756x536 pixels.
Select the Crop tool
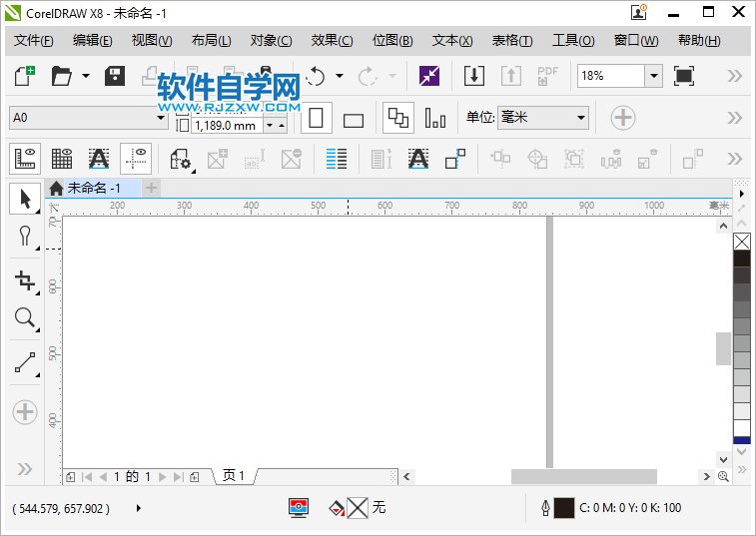pos(25,281)
